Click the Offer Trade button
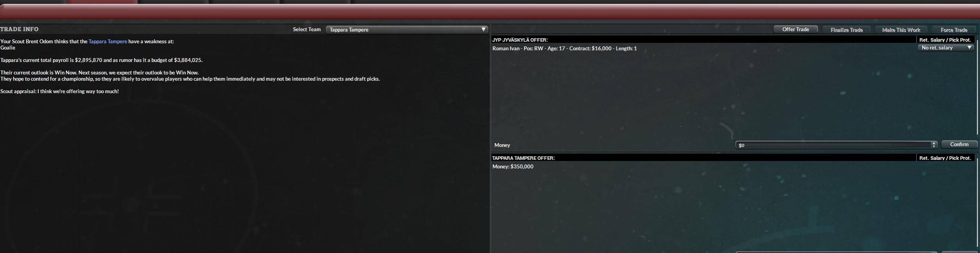 [795, 30]
